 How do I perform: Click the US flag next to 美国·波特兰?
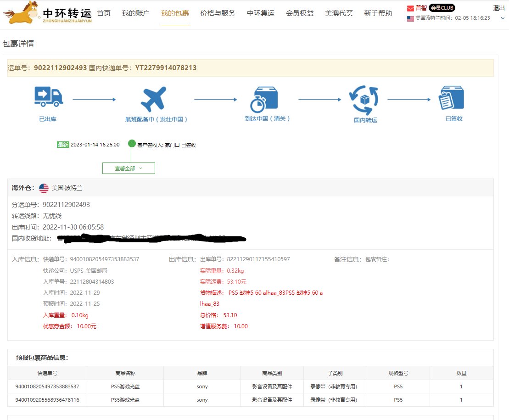pos(44,188)
